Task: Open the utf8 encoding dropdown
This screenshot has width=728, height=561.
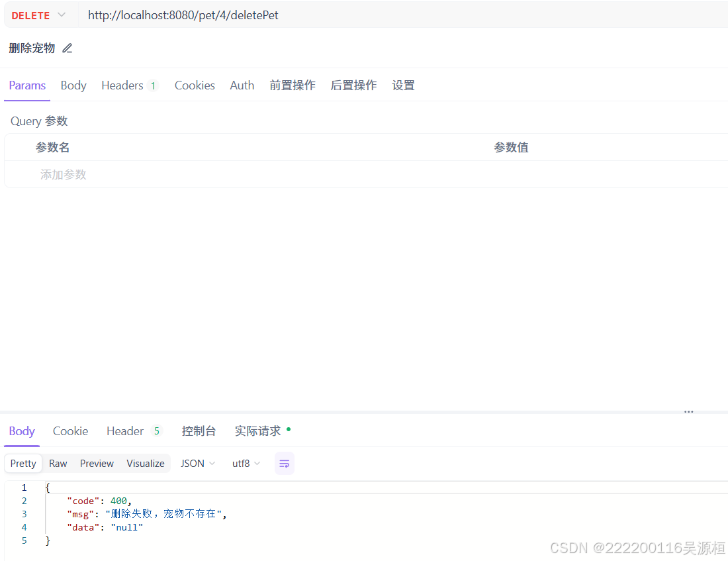Action: coord(246,463)
